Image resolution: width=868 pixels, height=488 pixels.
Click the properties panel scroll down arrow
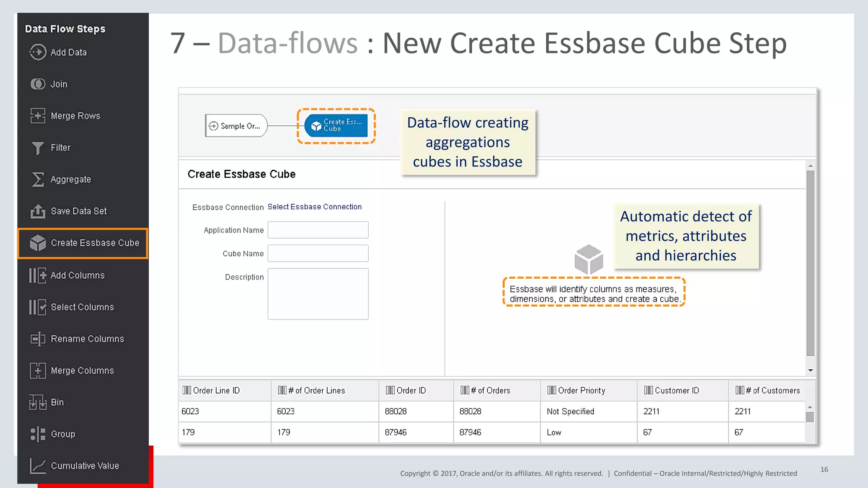(810, 370)
